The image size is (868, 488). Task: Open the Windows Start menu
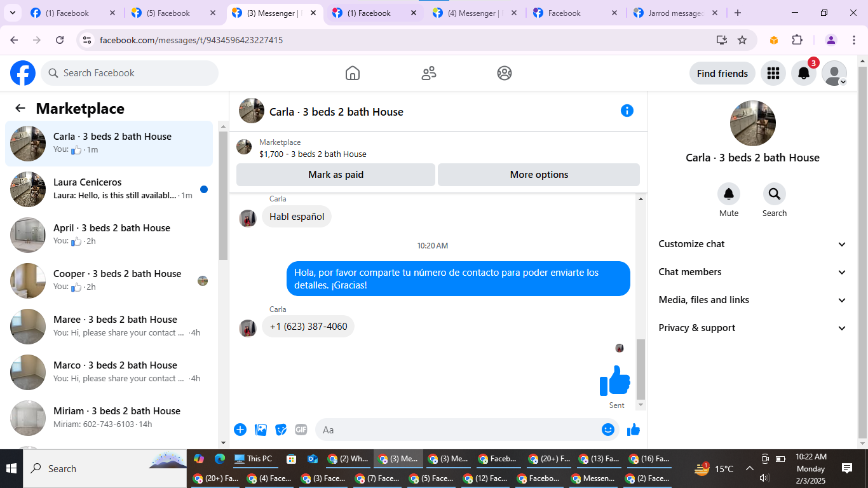click(11, 469)
